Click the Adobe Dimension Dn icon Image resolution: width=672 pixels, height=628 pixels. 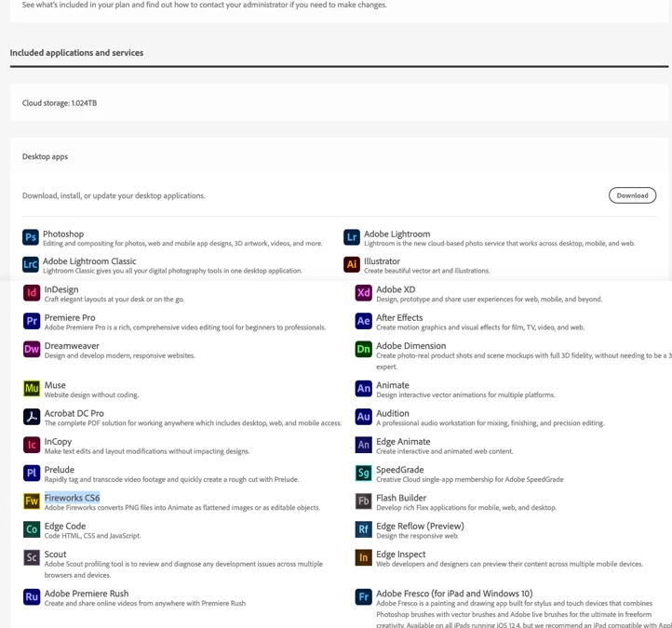pos(363,349)
